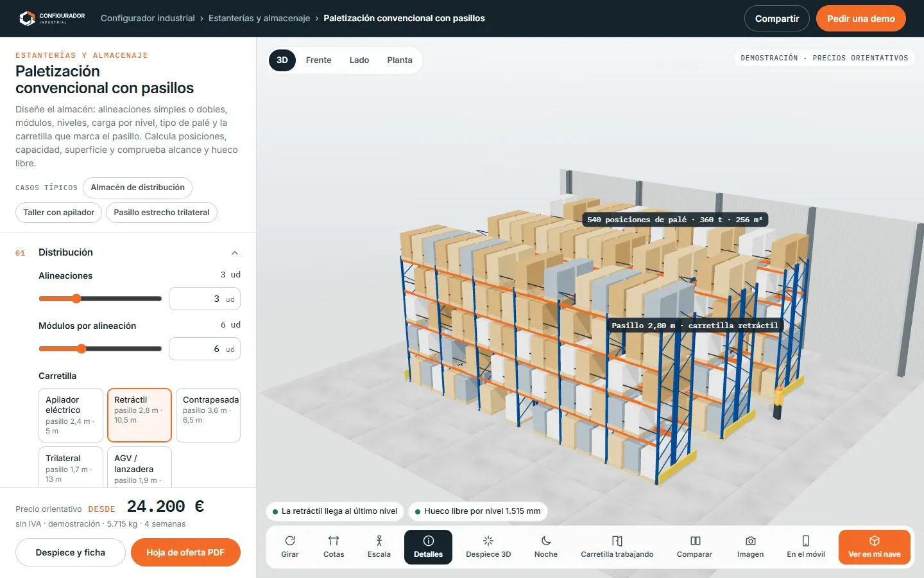Apply the Taller con apilador preset

(x=58, y=213)
